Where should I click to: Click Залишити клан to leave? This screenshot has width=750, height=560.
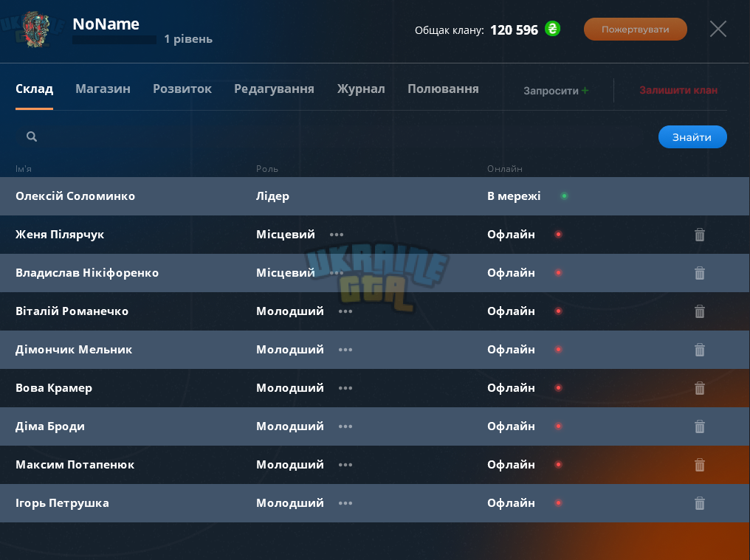[x=678, y=91]
